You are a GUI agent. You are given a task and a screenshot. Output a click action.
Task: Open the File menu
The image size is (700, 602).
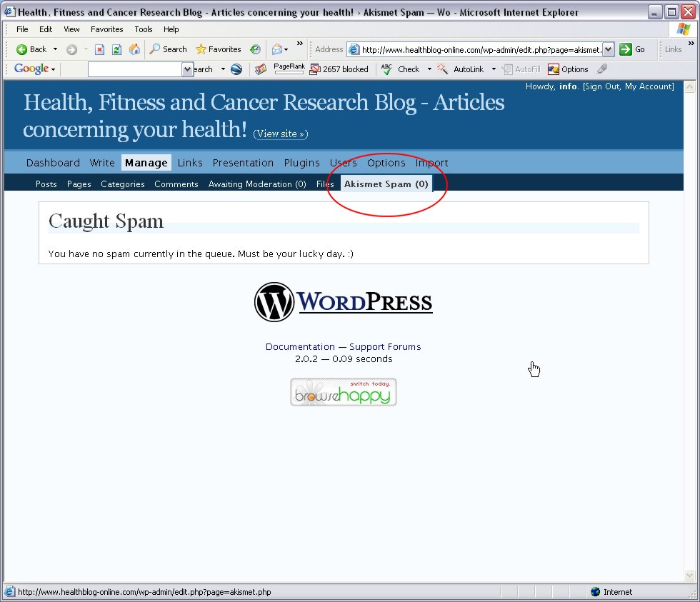click(x=22, y=29)
